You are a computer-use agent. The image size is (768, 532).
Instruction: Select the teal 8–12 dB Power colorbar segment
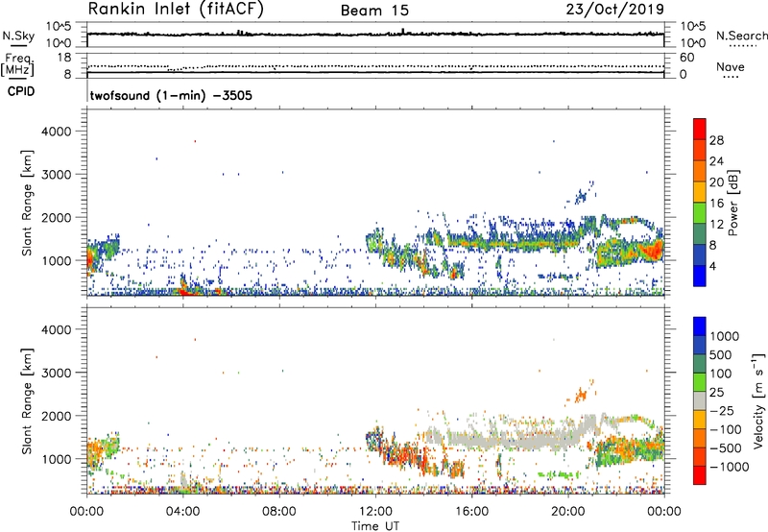[x=700, y=233]
